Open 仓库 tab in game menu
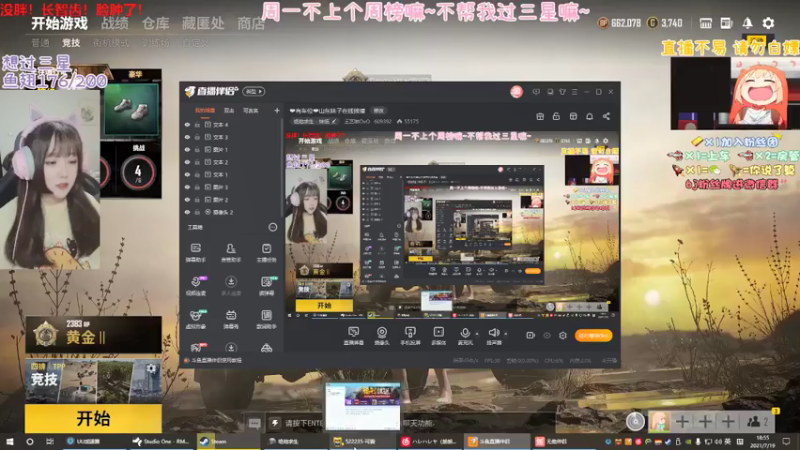 coord(156,23)
